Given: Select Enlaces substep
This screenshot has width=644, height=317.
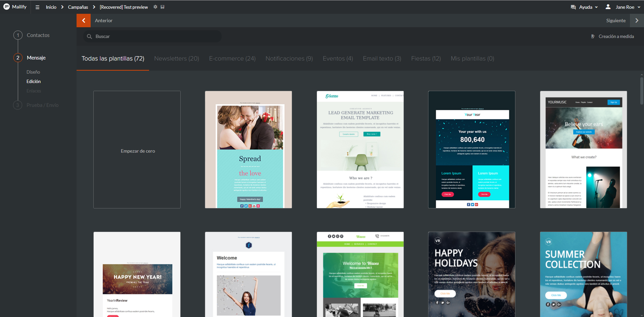Looking at the screenshot, I should click(x=34, y=91).
